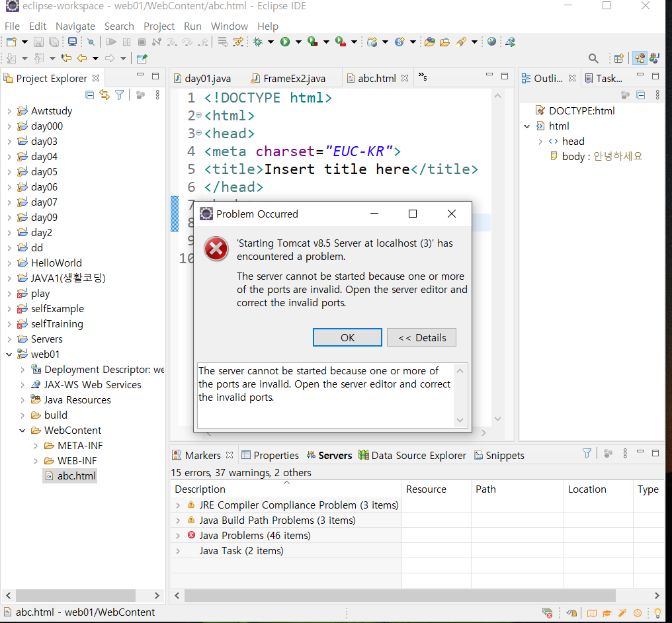The height and width of the screenshot is (623, 672).
Task: Click the Last Edit Location icon
Action: click(66, 58)
